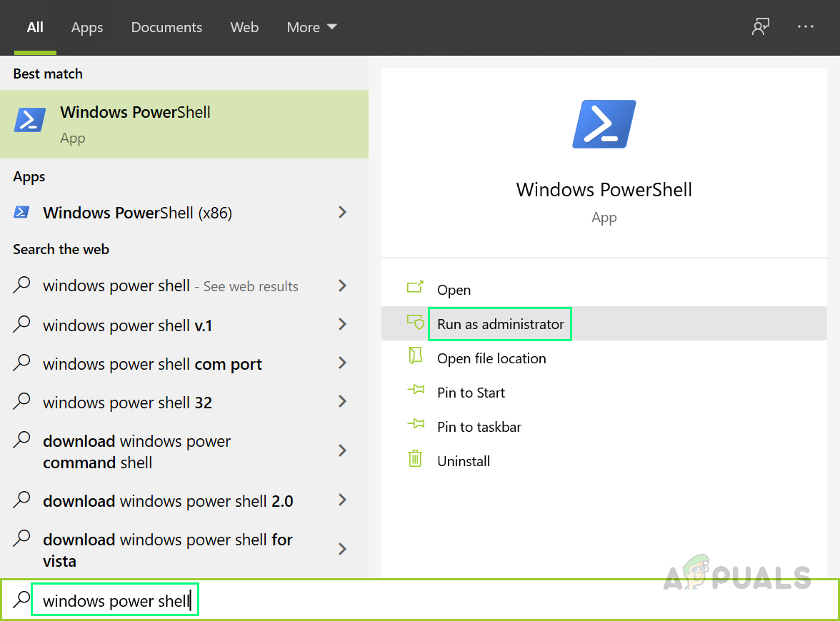Choose Open file location

point(604,358)
